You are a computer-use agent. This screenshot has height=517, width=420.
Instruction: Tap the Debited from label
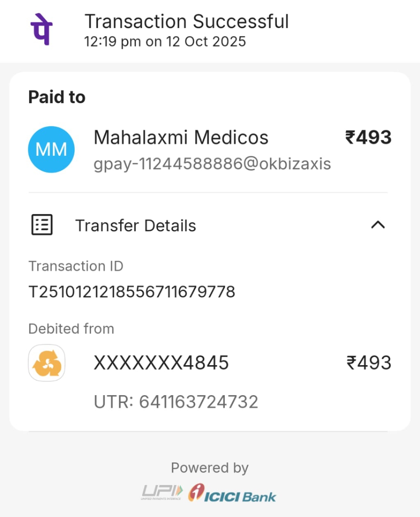71,329
